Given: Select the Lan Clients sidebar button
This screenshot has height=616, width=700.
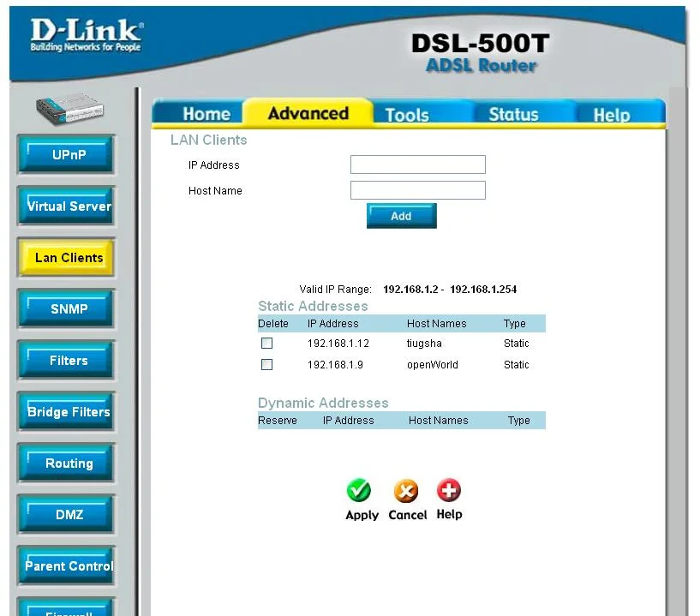Looking at the screenshot, I should pos(66,258).
